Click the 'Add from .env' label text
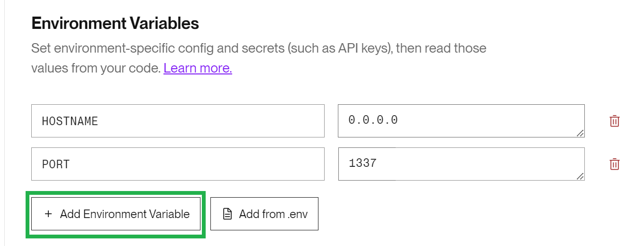The height and width of the screenshot is (246, 644). (x=273, y=214)
